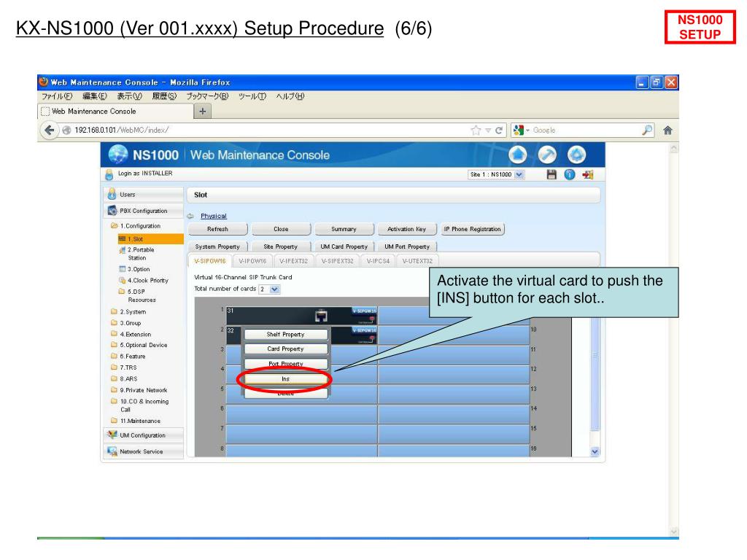Click the network/refresh round icon in header

click(x=576, y=155)
